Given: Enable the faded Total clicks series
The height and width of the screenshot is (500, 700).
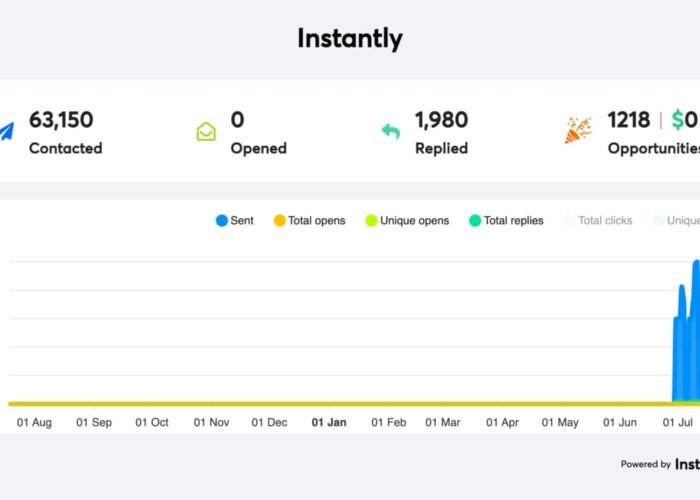Looking at the screenshot, I should (598, 220).
